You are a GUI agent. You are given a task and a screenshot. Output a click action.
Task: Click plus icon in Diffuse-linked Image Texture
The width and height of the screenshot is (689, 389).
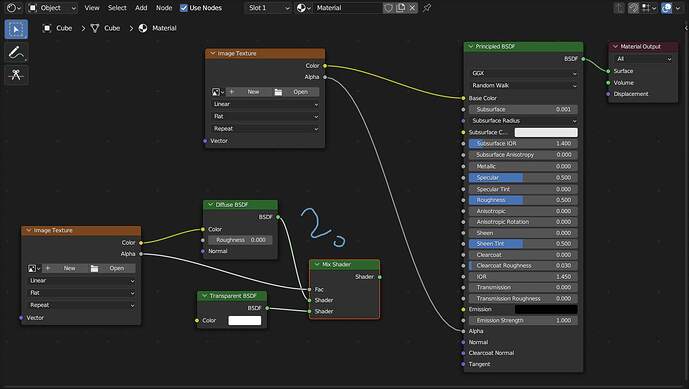48,268
